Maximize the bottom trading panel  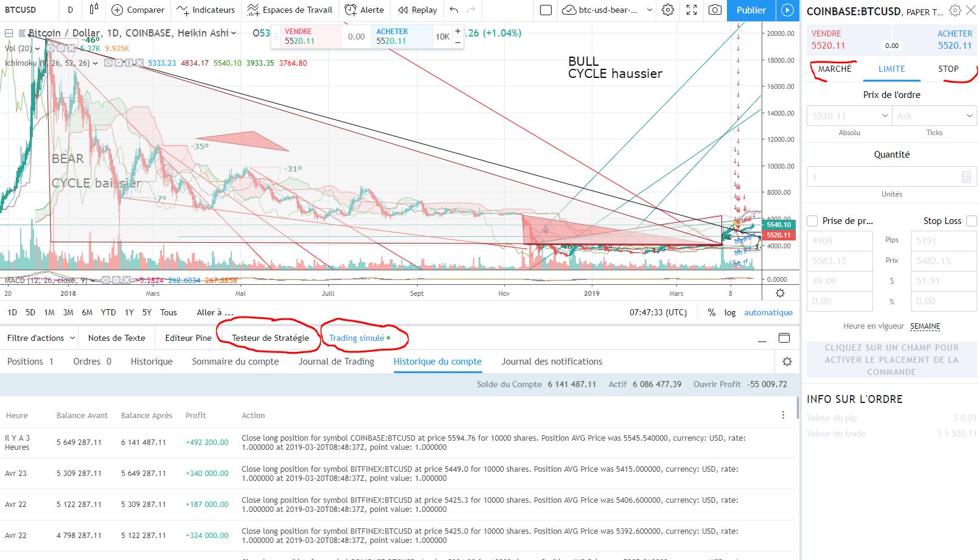(x=784, y=338)
